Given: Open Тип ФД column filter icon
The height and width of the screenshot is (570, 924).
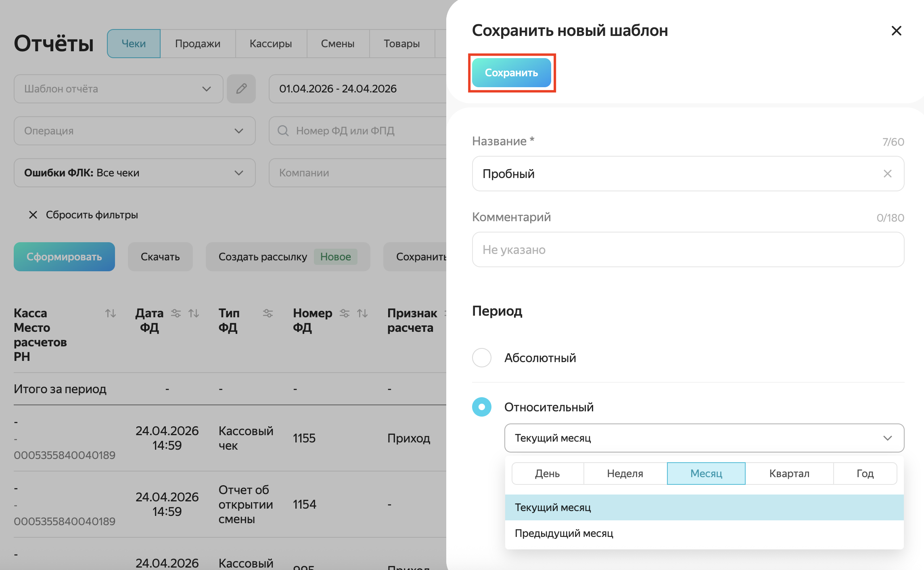Looking at the screenshot, I should [268, 313].
